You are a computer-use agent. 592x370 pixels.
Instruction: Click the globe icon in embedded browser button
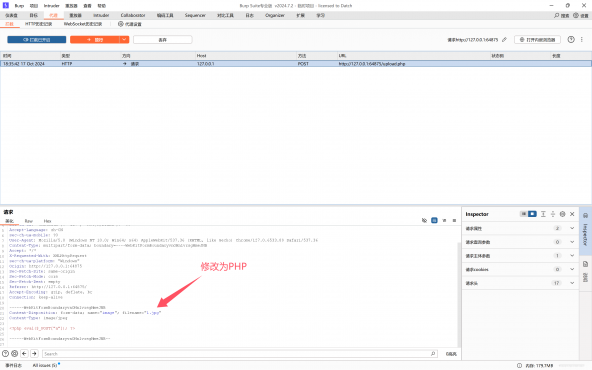(x=522, y=40)
